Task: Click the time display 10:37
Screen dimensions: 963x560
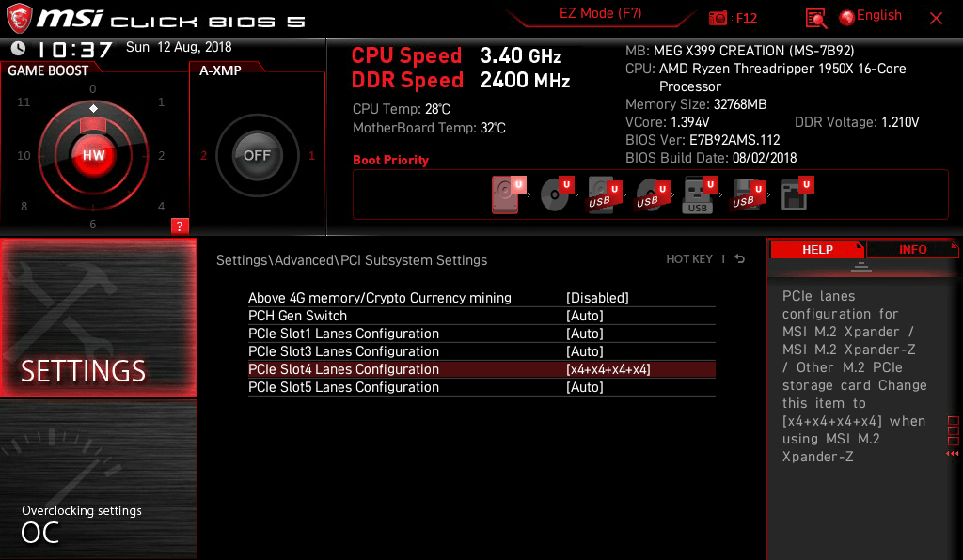Action: [75, 49]
